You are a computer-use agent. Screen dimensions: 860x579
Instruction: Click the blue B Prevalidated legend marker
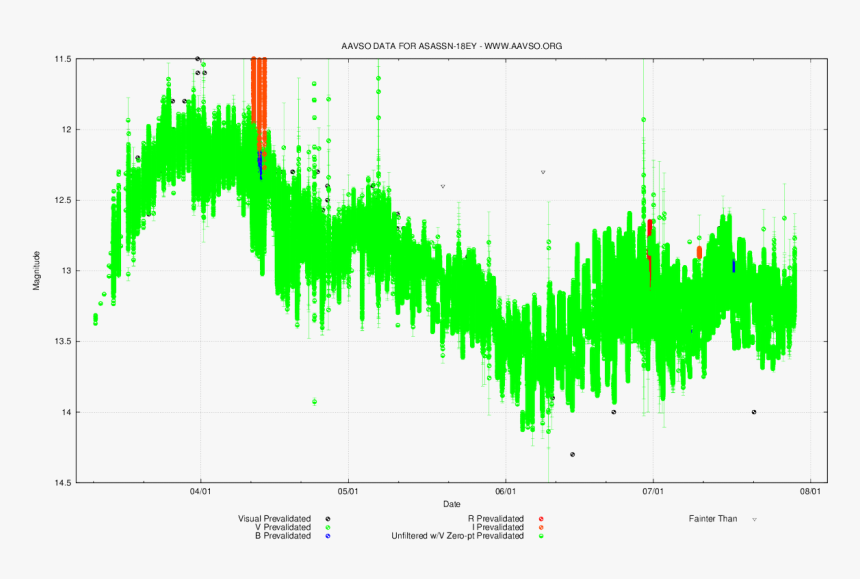327,536
